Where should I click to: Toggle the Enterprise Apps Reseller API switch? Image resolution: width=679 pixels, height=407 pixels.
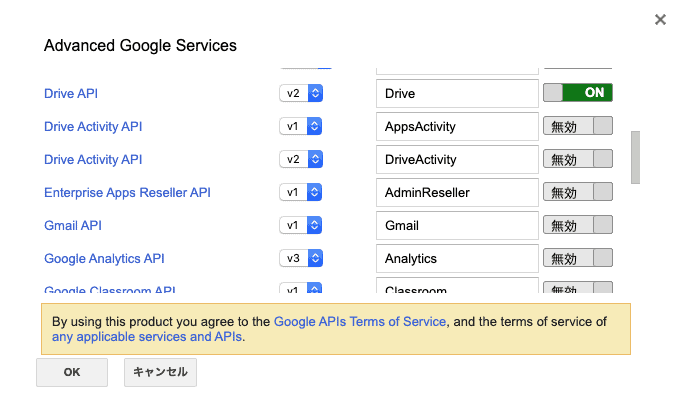(x=577, y=192)
